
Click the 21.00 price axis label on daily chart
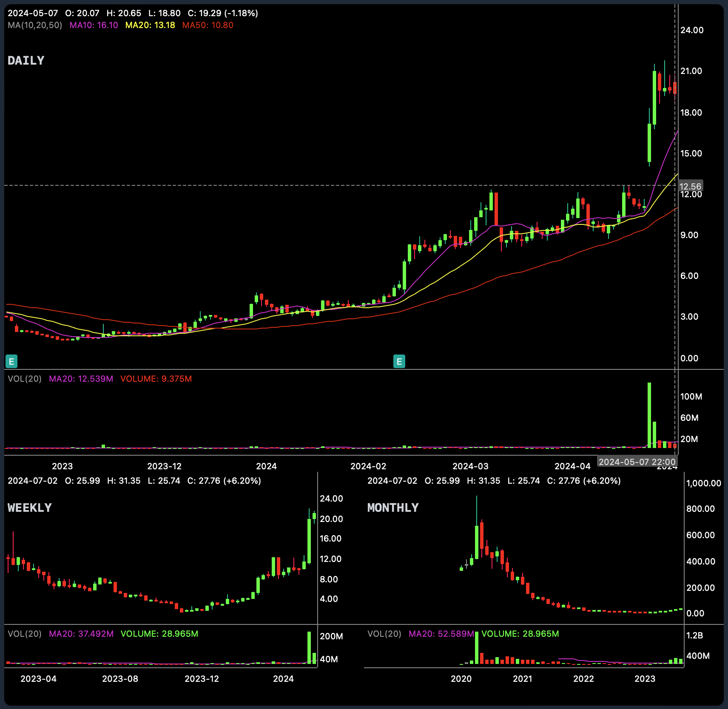click(691, 71)
